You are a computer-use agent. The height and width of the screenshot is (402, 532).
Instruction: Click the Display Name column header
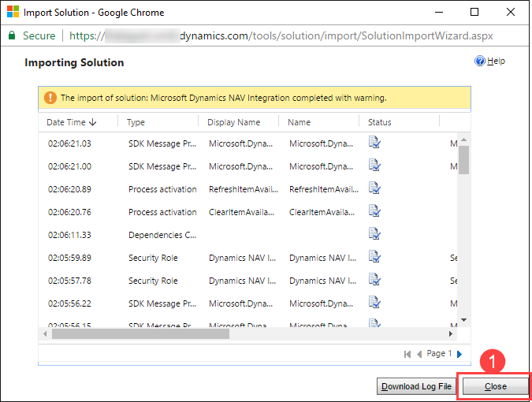coord(234,122)
